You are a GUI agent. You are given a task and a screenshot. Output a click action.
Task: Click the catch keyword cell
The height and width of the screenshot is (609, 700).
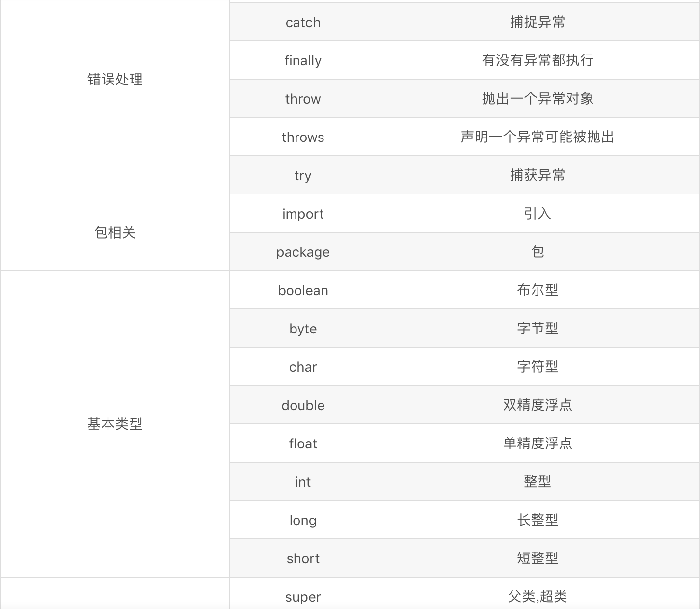tap(303, 22)
